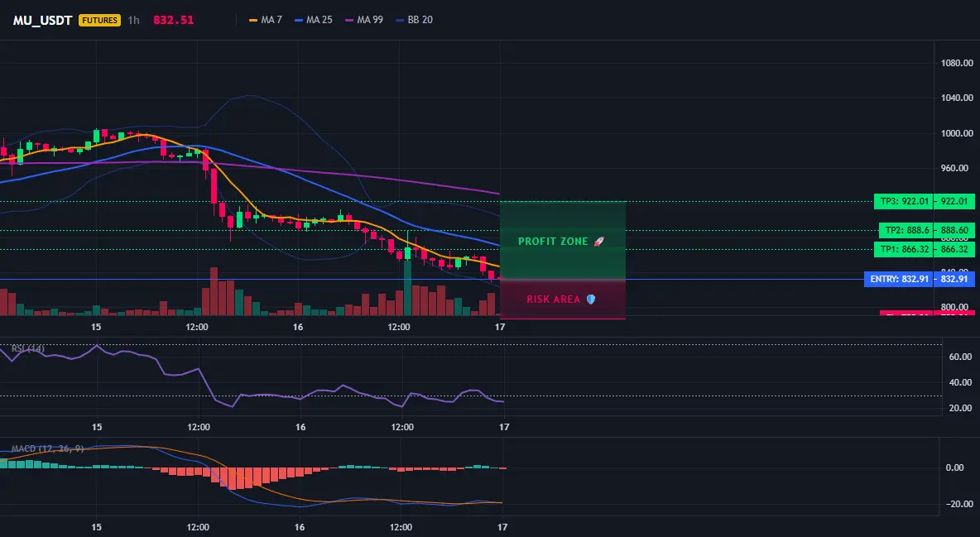980x537 pixels.
Task: Click the 1080.00 price axis value
Action: click(x=957, y=63)
